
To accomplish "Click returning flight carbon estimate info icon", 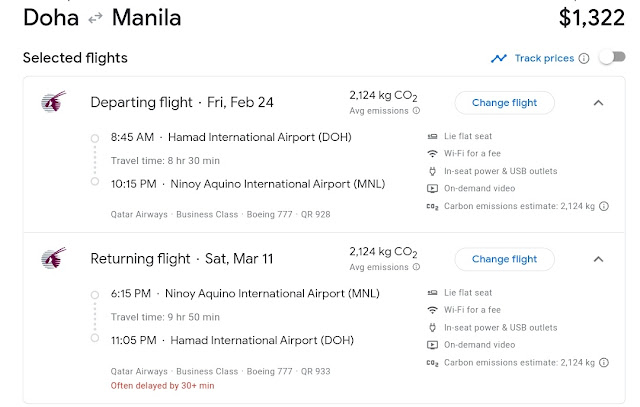I will click(x=604, y=363).
